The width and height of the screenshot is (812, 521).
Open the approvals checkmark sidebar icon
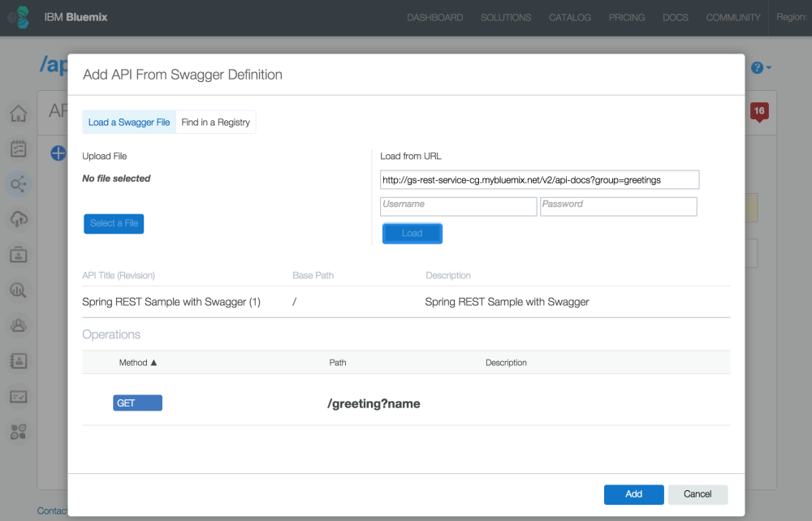[x=19, y=396]
